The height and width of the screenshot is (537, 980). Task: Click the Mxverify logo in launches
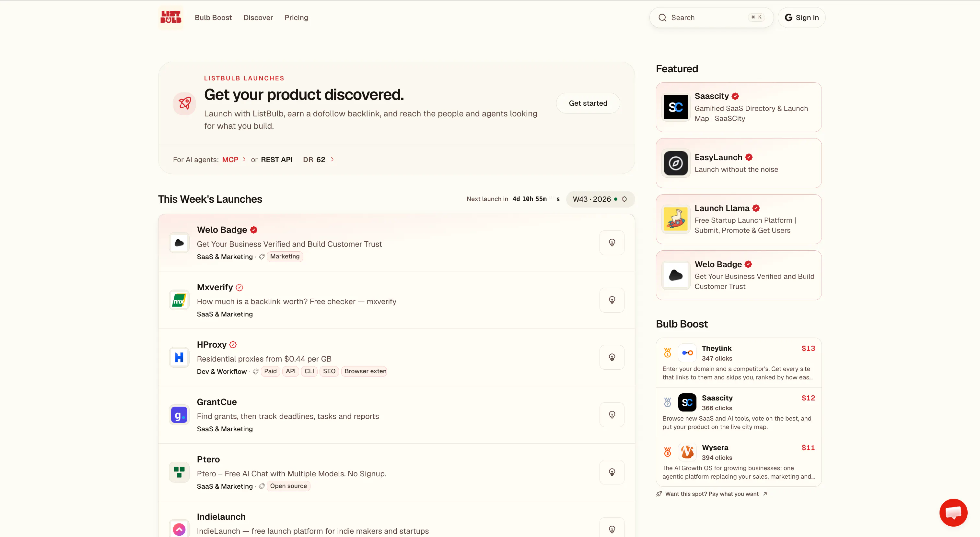pyautogui.click(x=179, y=300)
